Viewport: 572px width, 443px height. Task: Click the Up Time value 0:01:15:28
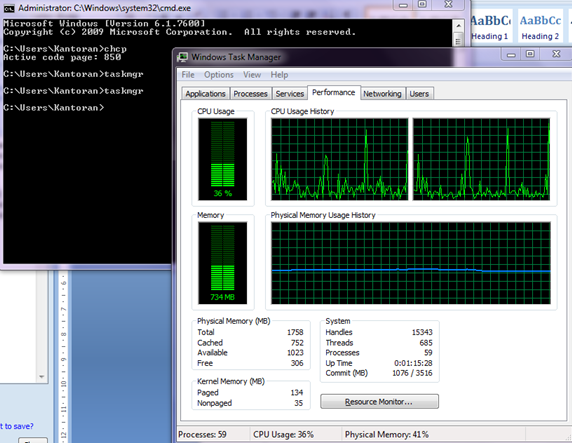[413, 363]
